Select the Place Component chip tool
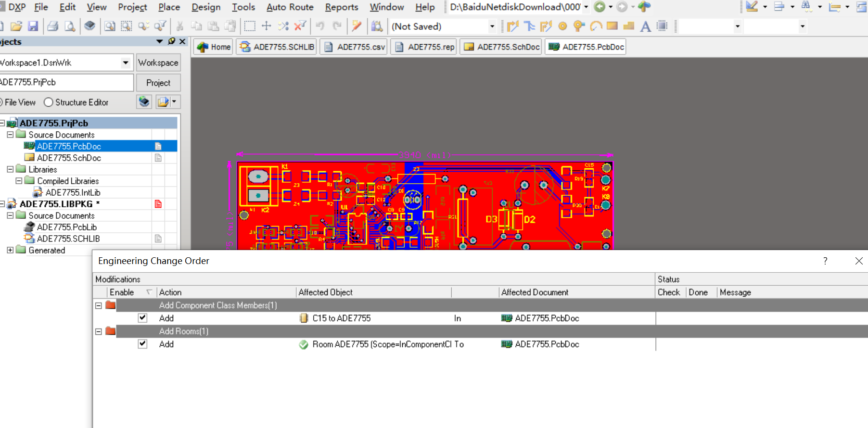Screen dimensions: 868x428 click(662, 26)
